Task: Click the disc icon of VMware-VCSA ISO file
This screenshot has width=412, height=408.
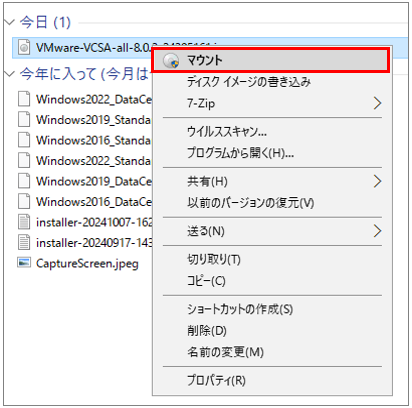Action: point(24,48)
